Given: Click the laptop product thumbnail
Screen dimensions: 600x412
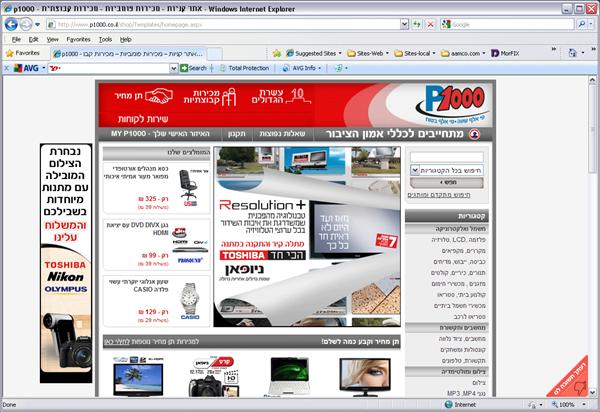Looking at the screenshot, I should click(x=289, y=376).
